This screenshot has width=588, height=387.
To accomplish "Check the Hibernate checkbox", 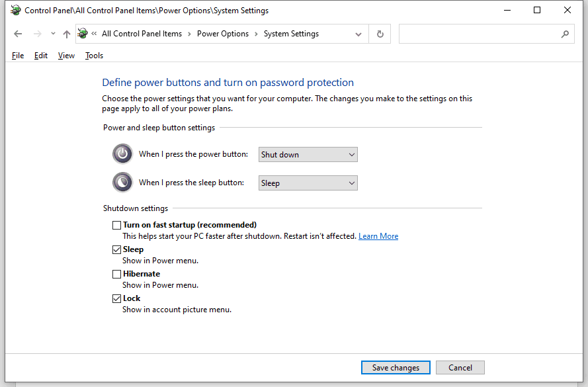I will (x=116, y=274).
